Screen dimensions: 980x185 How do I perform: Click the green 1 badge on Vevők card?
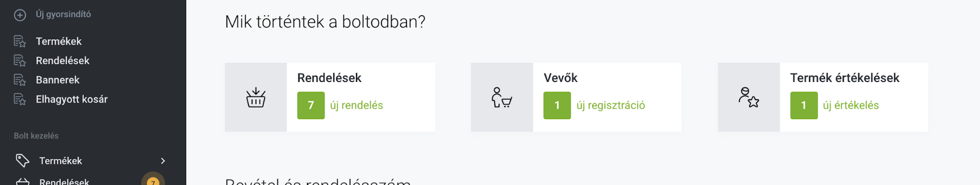pyautogui.click(x=557, y=106)
